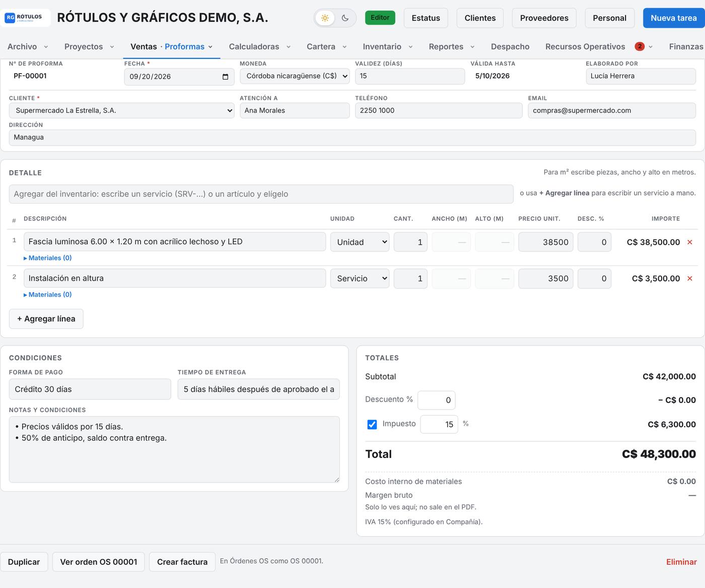Click the Nueva tarea button
The height and width of the screenshot is (588, 705).
point(674,18)
